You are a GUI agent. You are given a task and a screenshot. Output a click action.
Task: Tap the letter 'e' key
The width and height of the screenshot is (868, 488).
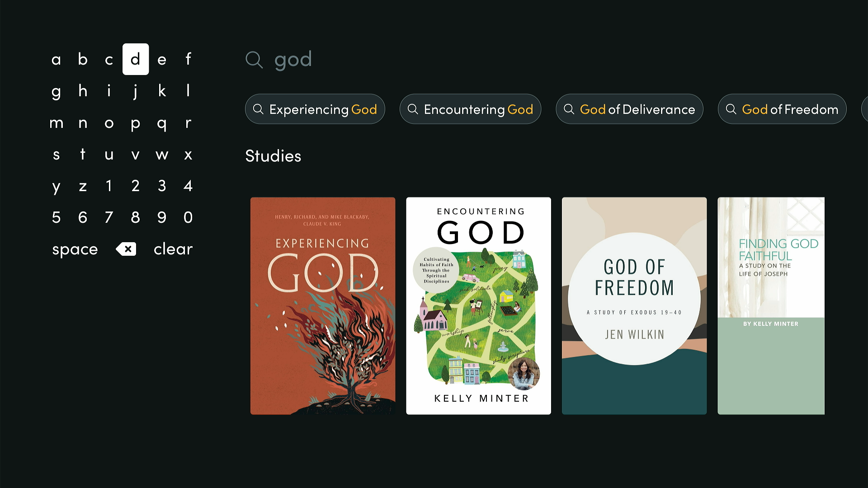point(162,59)
